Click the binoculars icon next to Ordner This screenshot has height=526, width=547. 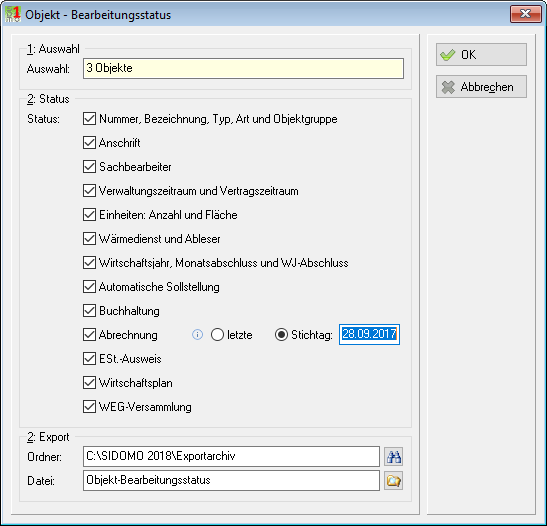pyautogui.click(x=394, y=457)
